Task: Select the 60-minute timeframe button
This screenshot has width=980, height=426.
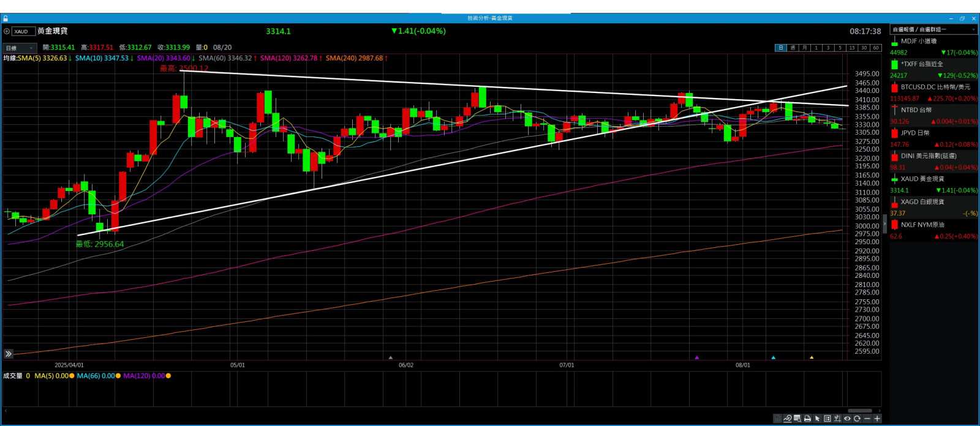Action: (x=875, y=48)
